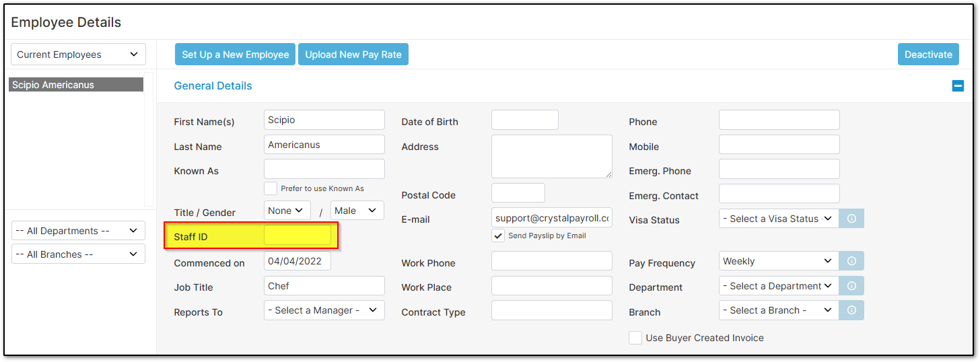Click the info icon beside Branch

coord(851,310)
